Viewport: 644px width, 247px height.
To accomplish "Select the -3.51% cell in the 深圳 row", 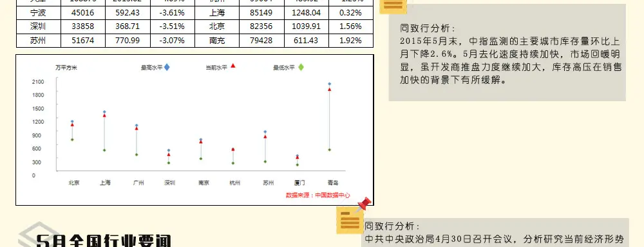I will click(x=172, y=26).
